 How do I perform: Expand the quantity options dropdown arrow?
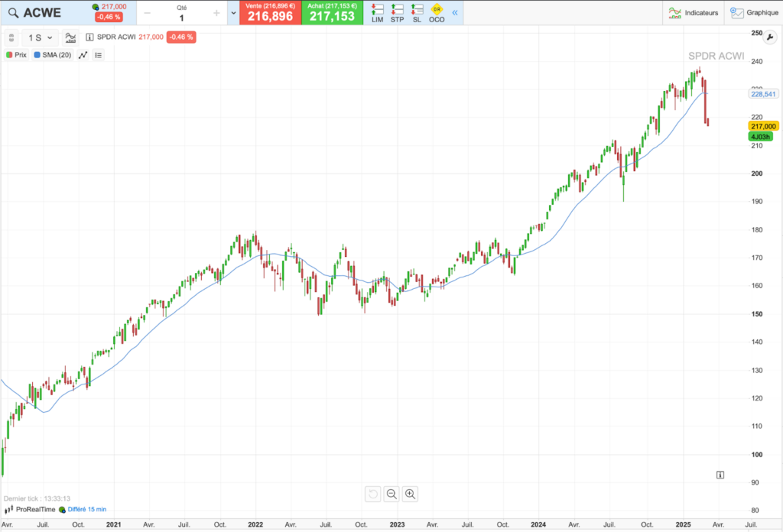233,13
